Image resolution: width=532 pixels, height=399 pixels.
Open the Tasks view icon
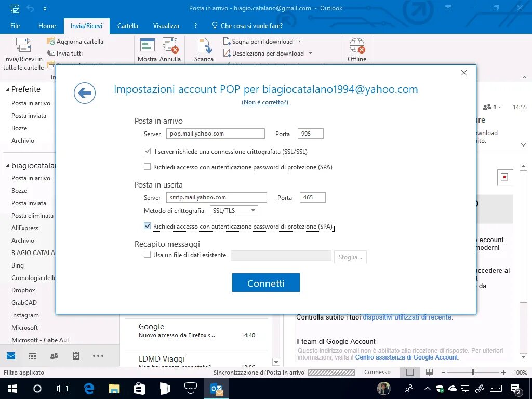coord(75,356)
